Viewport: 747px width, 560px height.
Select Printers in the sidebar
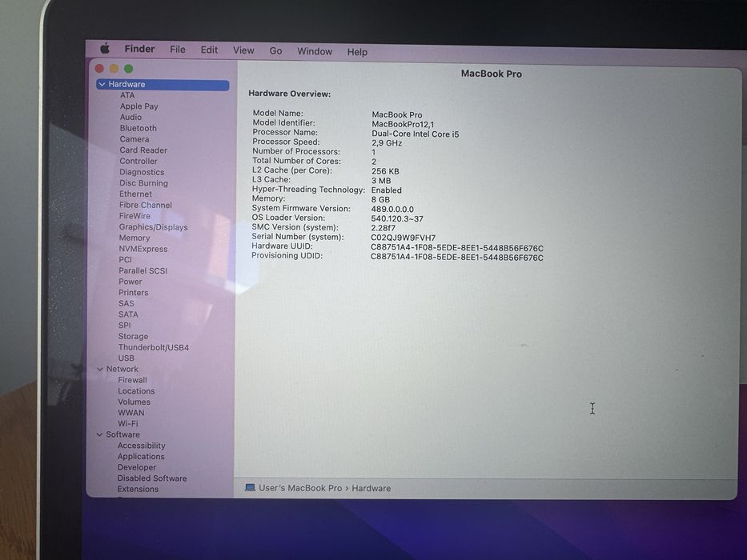[134, 292]
